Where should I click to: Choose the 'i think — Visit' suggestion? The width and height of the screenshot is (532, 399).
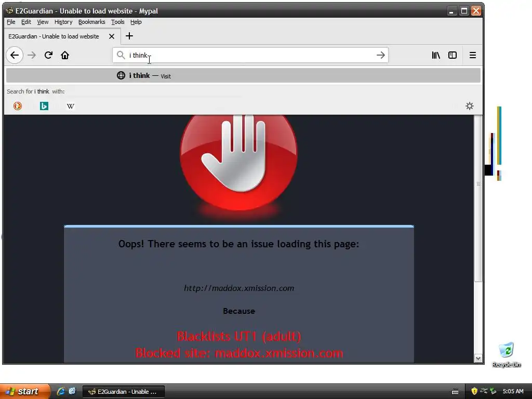click(243, 75)
